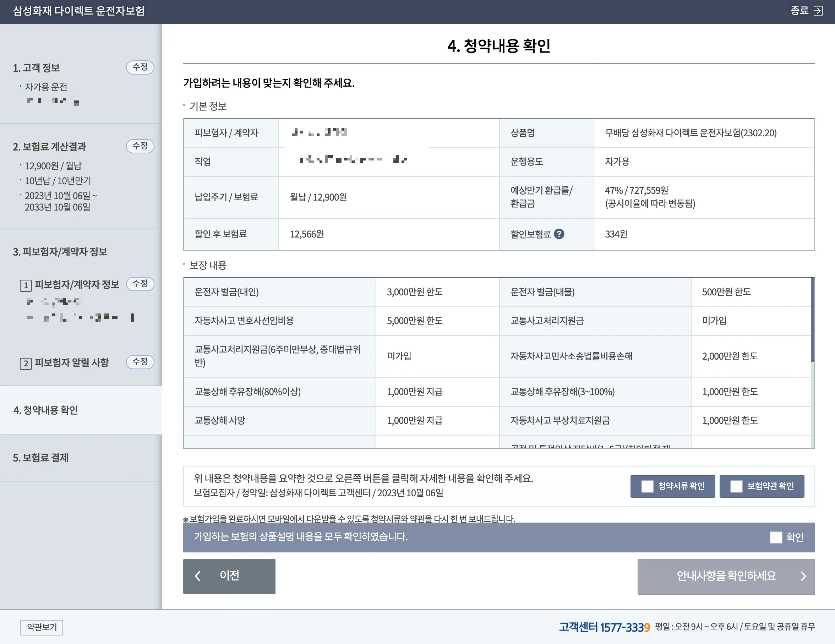Click the back chevron on 이전 button
The width and height of the screenshot is (835, 644).
pos(198,577)
